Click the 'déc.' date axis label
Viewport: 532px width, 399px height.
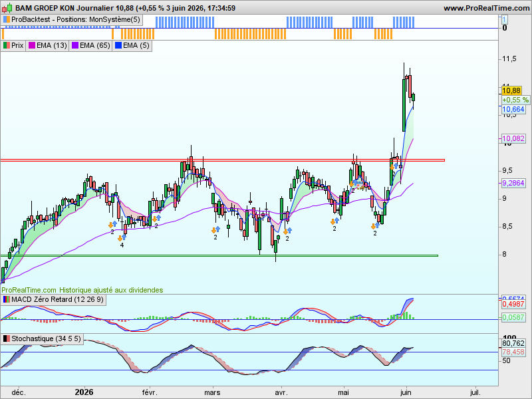(19, 392)
